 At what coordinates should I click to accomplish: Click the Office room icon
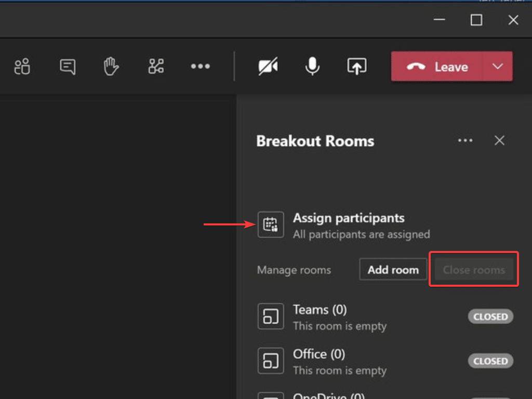pos(271,361)
